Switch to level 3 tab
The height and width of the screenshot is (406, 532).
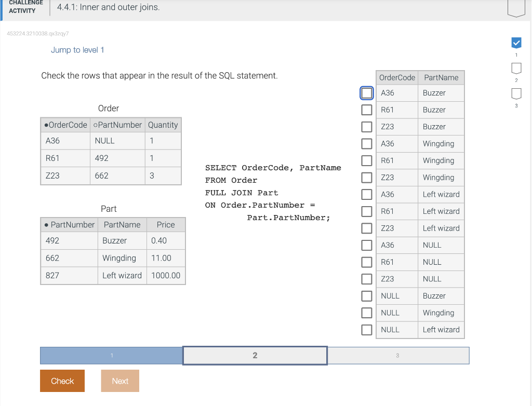(398, 355)
